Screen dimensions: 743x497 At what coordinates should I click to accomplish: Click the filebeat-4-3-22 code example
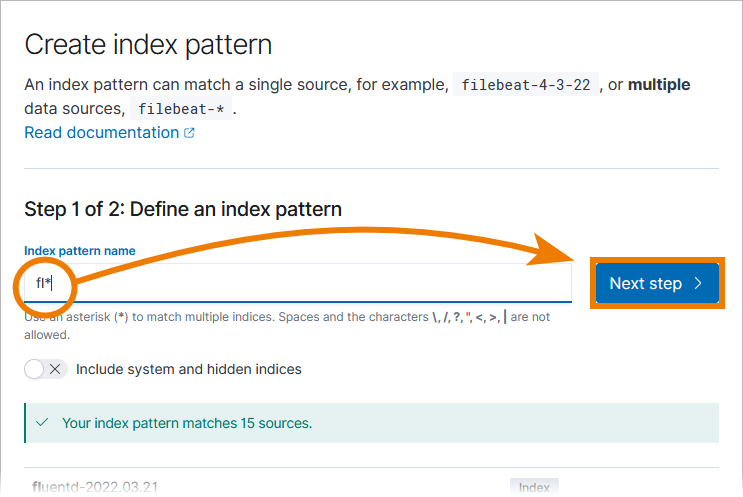tap(526, 85)
